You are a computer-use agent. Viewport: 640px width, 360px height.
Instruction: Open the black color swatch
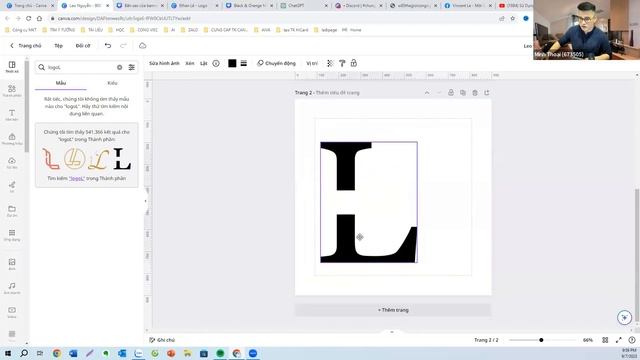(x=232, y=63)
